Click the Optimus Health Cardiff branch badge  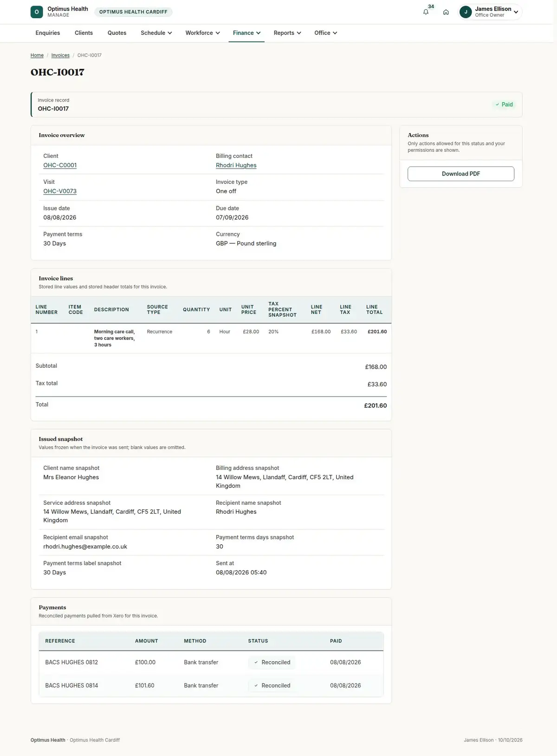pyautogui.click(x=133, y=12)
